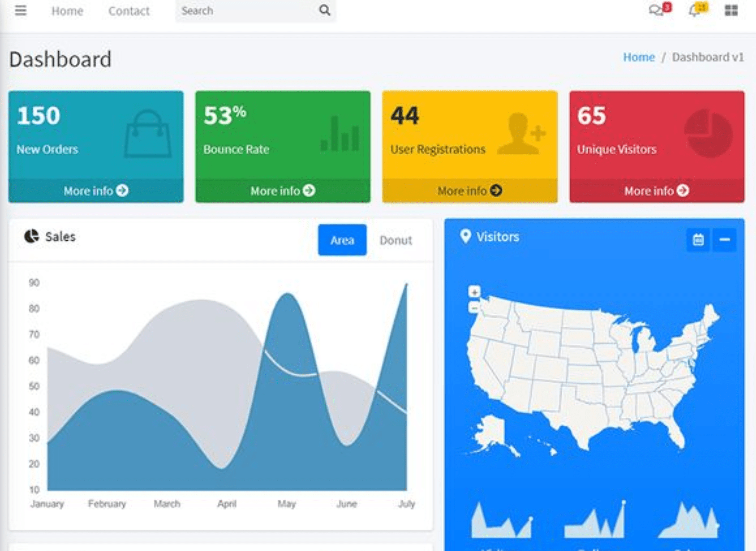This screenshot has height=551, width=756.
Task: Zoom out on the US map
Action: tap(474, 307)
